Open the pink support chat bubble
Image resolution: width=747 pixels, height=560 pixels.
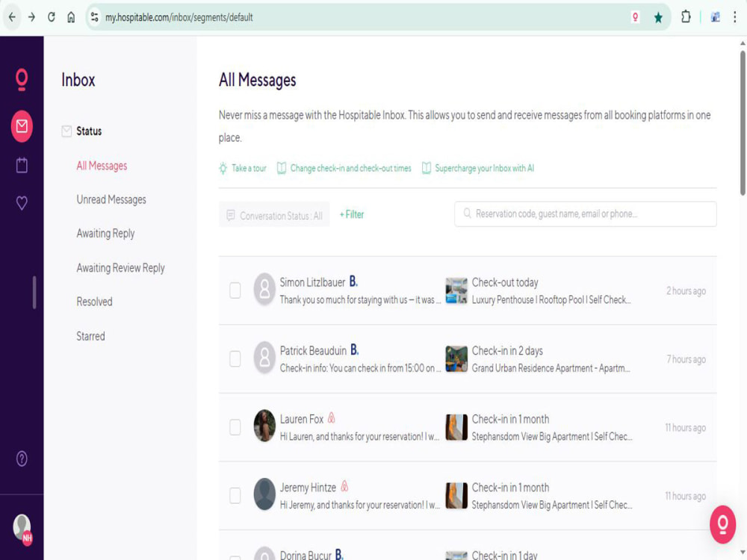pyautogui.click(x=722, y=524)
